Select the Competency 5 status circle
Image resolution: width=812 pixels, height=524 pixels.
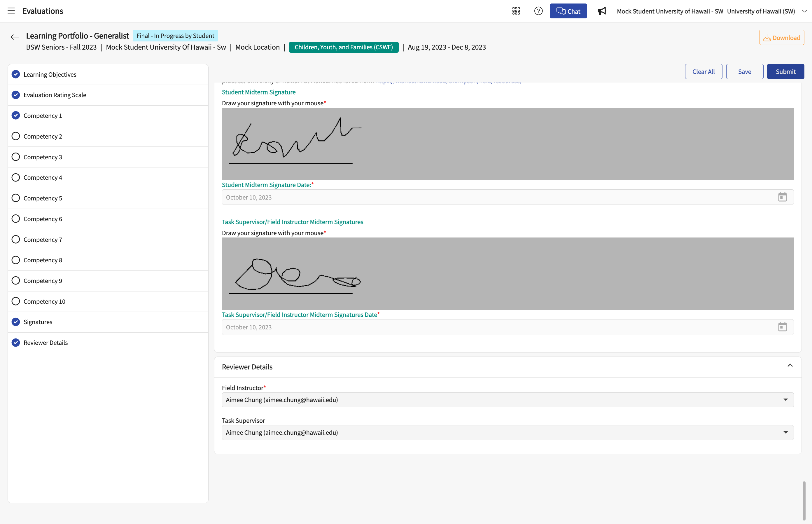pos(16,198)
